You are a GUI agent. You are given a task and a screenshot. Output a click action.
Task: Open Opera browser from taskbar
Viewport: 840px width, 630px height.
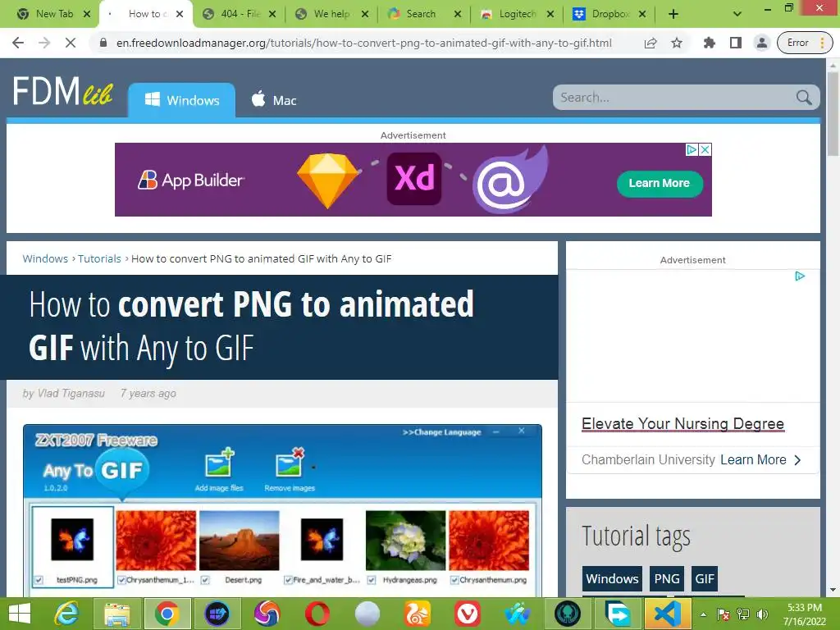[x=317, y=614]
